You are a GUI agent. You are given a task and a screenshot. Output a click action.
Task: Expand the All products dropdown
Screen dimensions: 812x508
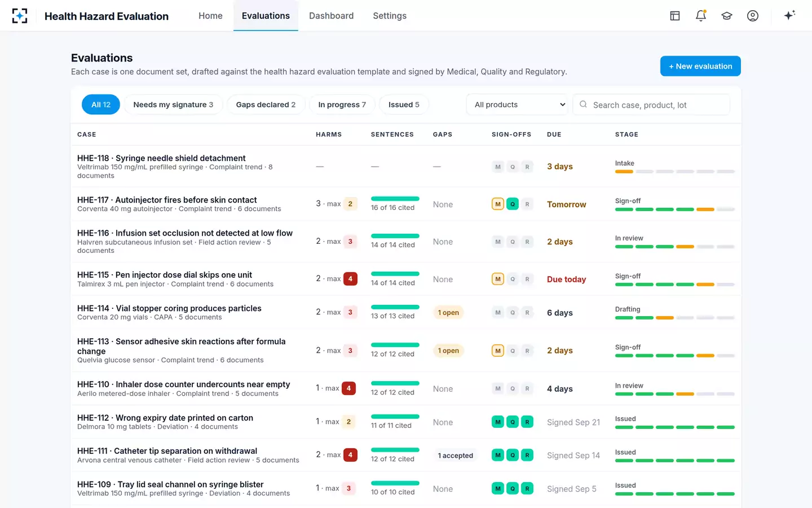518,104
